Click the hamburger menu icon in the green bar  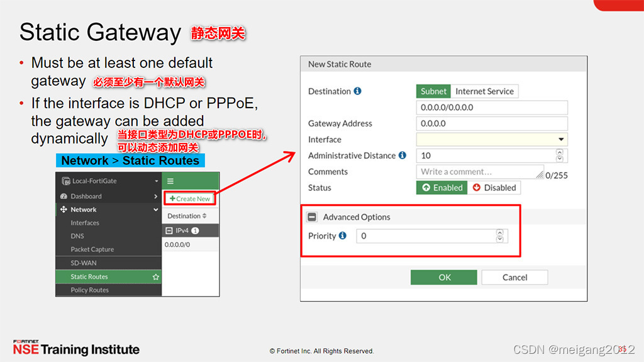coord(170,181)
